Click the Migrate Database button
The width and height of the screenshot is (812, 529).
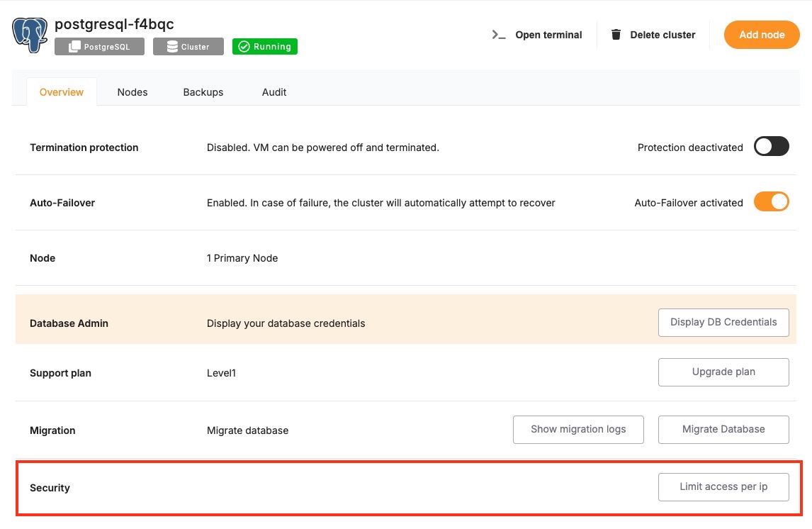(723, 429)
